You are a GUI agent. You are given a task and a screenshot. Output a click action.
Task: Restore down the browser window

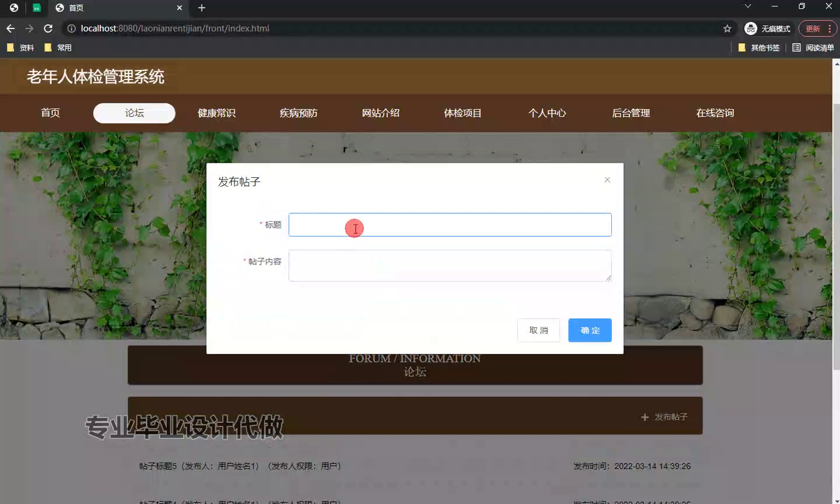tap(801, 6)
